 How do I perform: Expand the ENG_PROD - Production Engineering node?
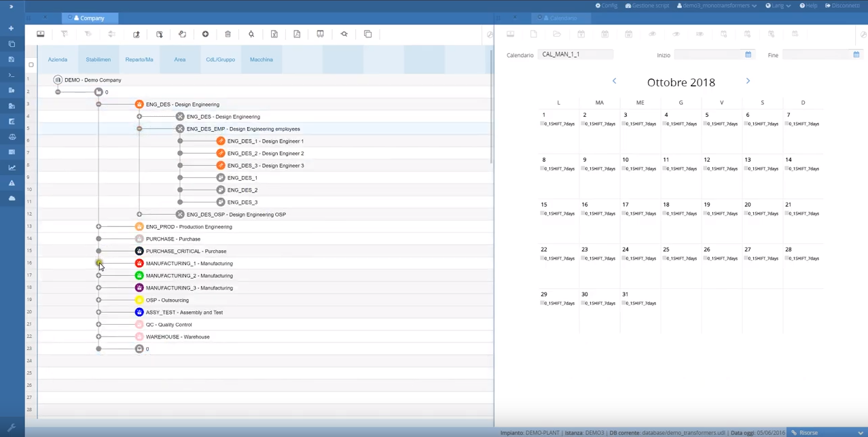click(98, 227)
